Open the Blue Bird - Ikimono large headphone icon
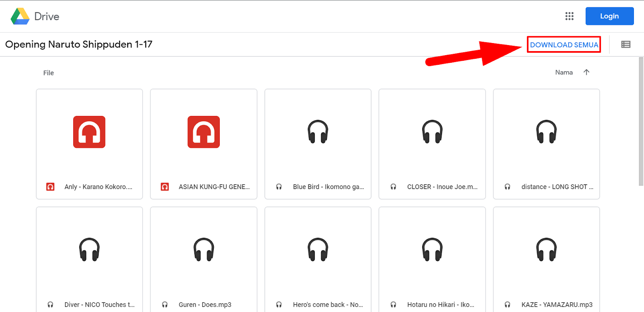The image size is (644, 312). [318, 132]
